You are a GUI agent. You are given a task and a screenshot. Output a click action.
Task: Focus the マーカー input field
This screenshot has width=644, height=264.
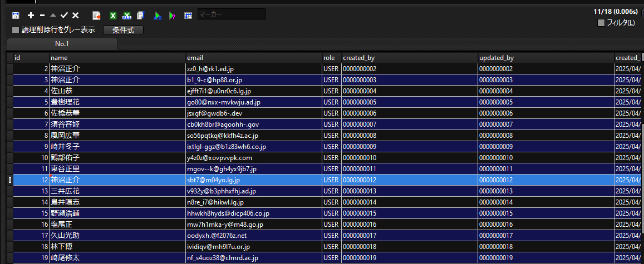[231, 15]
